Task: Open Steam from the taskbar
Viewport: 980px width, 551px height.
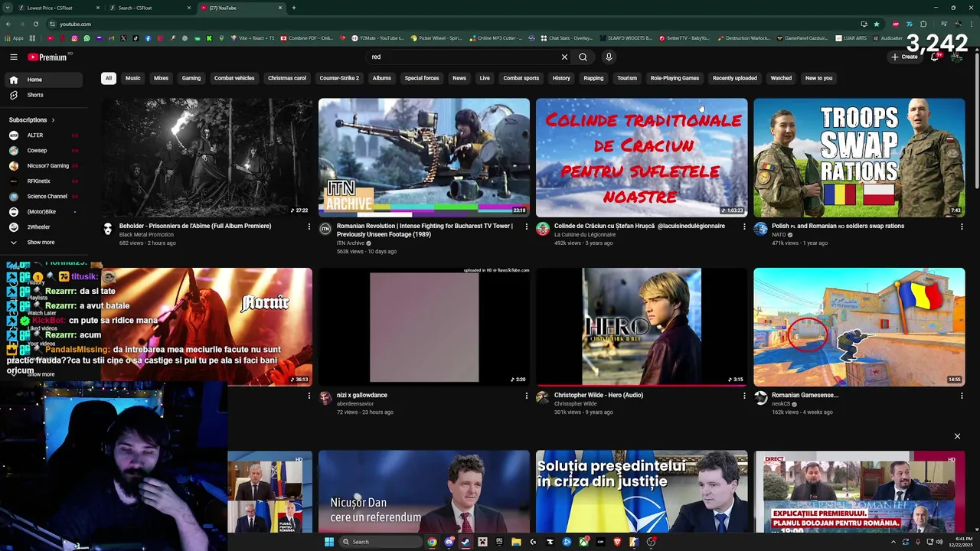Action: coord(465,542)
